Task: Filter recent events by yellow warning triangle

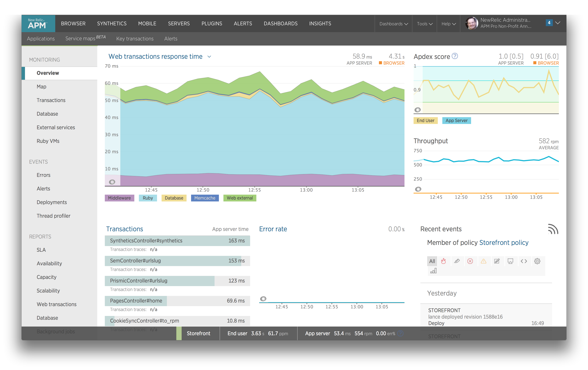Action: [x=484, y=261]
